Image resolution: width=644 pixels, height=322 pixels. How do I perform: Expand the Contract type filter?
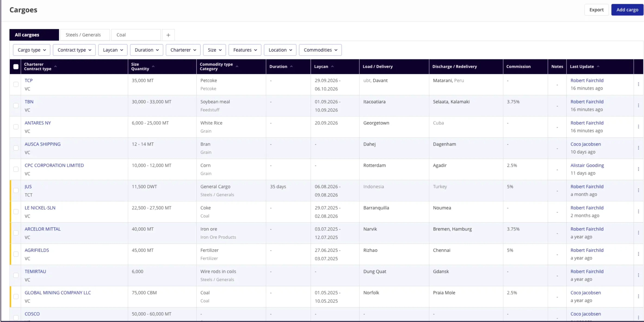coord(74,50)
